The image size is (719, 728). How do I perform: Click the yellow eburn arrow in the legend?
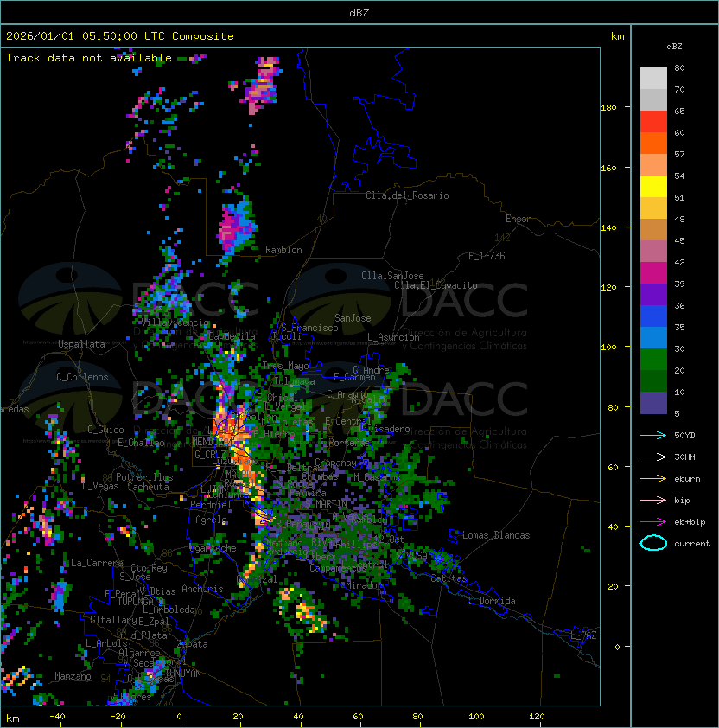(653, 479)
